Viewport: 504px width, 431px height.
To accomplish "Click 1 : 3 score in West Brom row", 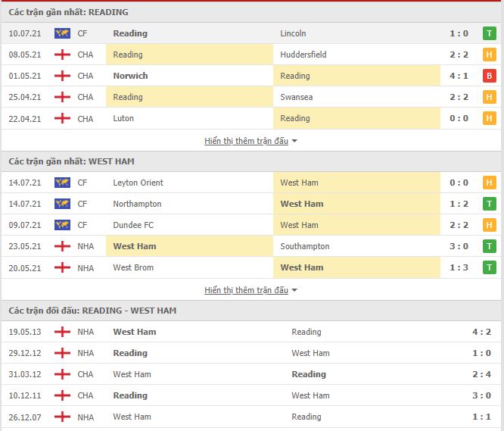I will [459, 267].
